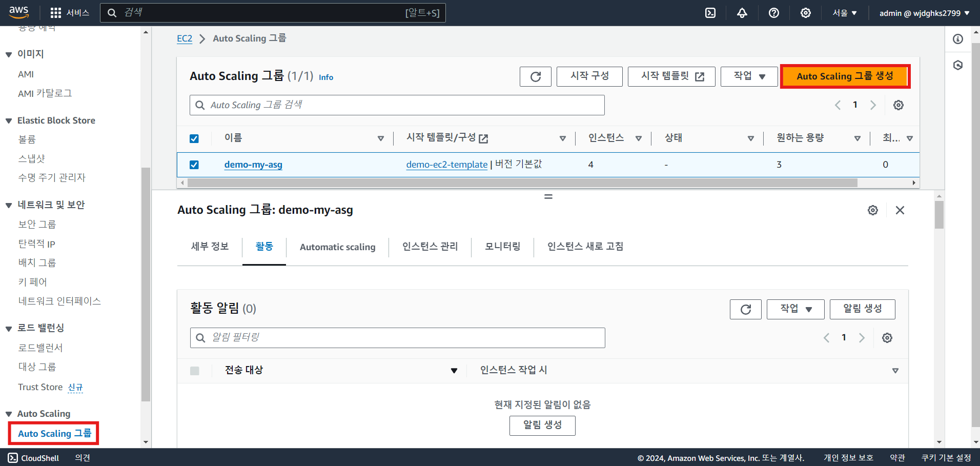The width and height of the screenshot is (980, 466).
Task: Collapse the 네트워크 및 보안 section
Action: coord(9,205)
